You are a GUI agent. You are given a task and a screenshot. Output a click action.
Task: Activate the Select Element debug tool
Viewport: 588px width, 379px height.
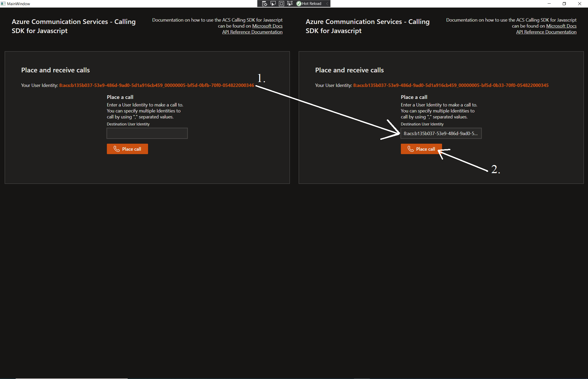[273, 4]
